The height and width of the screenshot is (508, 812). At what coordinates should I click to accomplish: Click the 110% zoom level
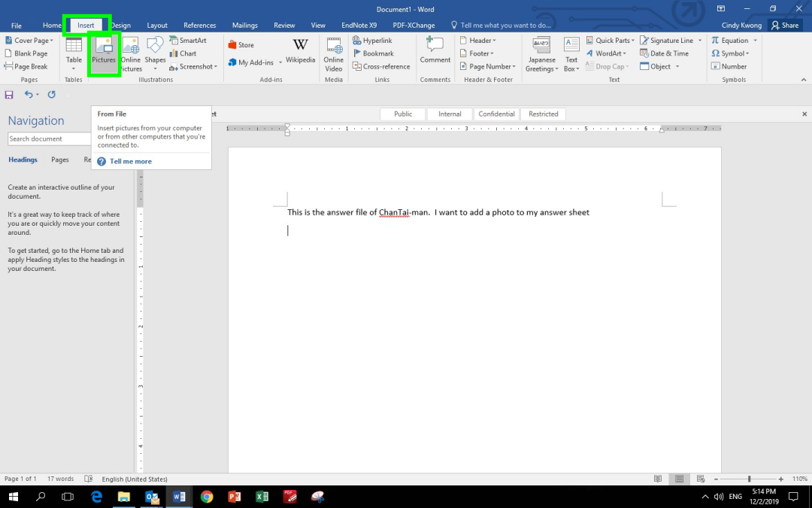pyautogui.click(x=799, y=479)
